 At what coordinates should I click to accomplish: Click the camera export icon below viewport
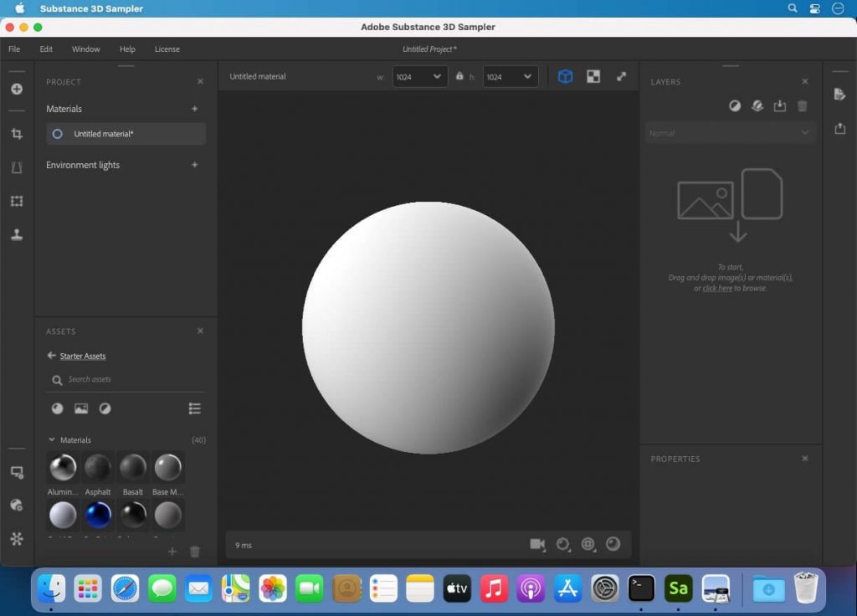tap(537, 544)
